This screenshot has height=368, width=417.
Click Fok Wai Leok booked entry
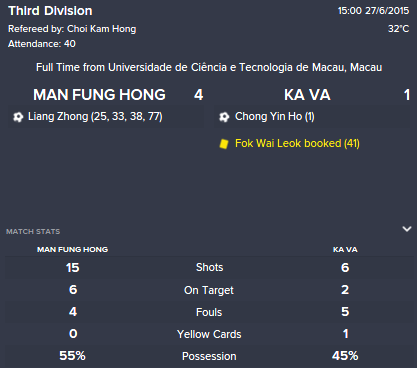tap(297, 143)
